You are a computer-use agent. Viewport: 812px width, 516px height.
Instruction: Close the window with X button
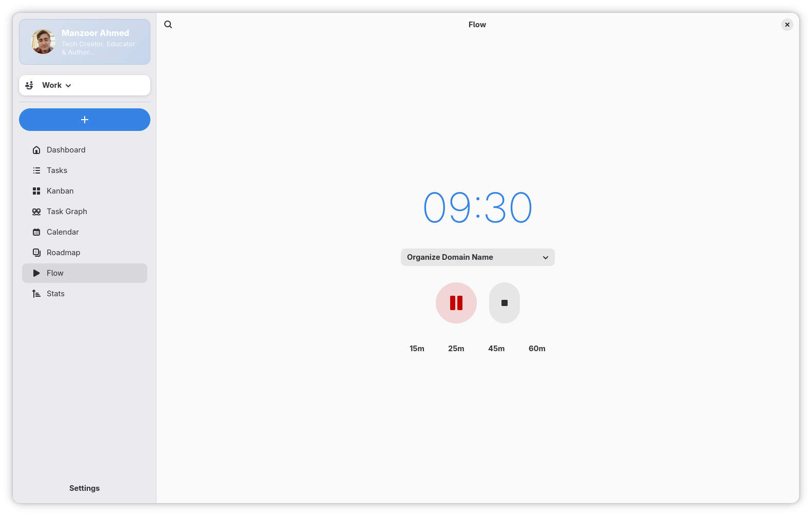[x=787, y=25]
